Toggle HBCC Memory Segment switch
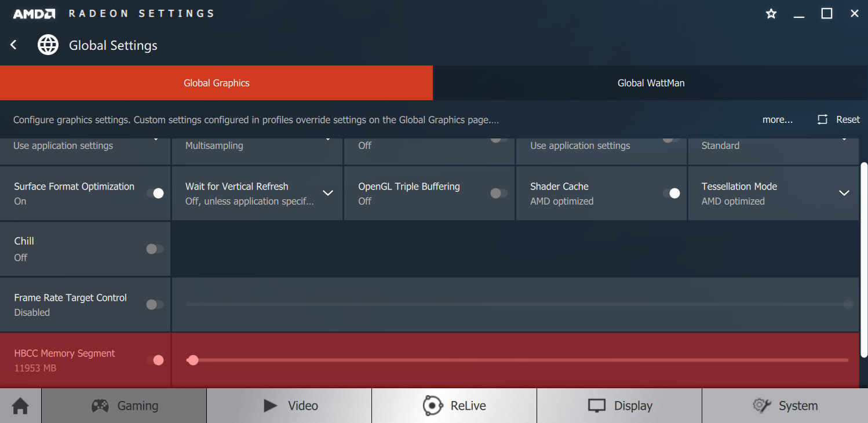This screenshot has width=868, height=423. click(x=155, y=360)
